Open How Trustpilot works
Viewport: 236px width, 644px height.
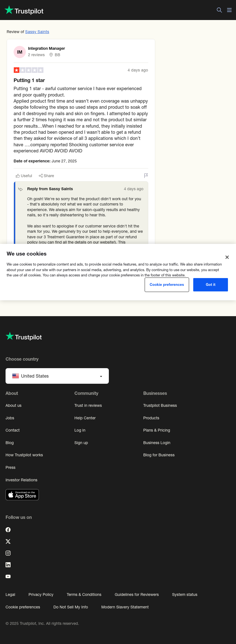pos(24,455)
